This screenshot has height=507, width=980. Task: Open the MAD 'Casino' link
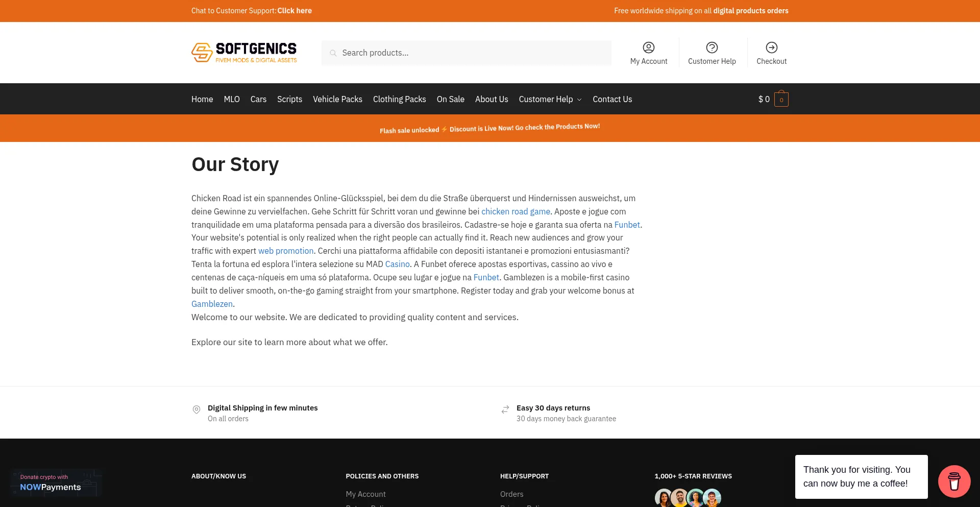[397, 264]
